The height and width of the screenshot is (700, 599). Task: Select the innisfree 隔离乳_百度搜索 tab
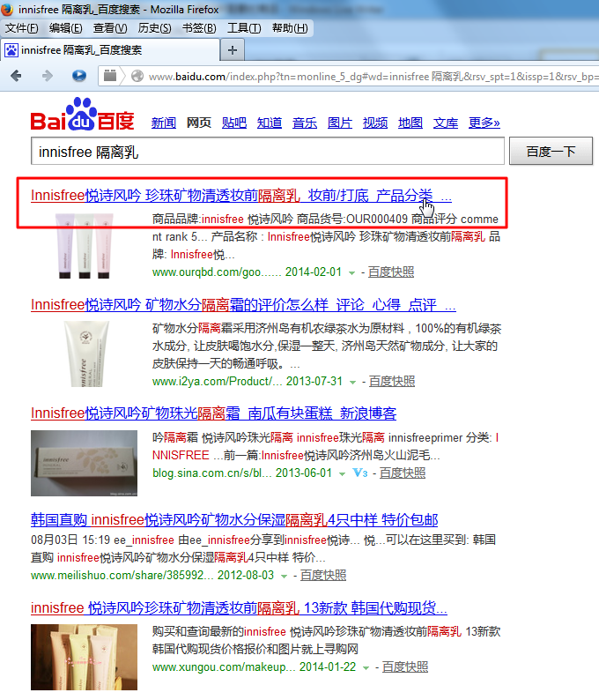110,50
